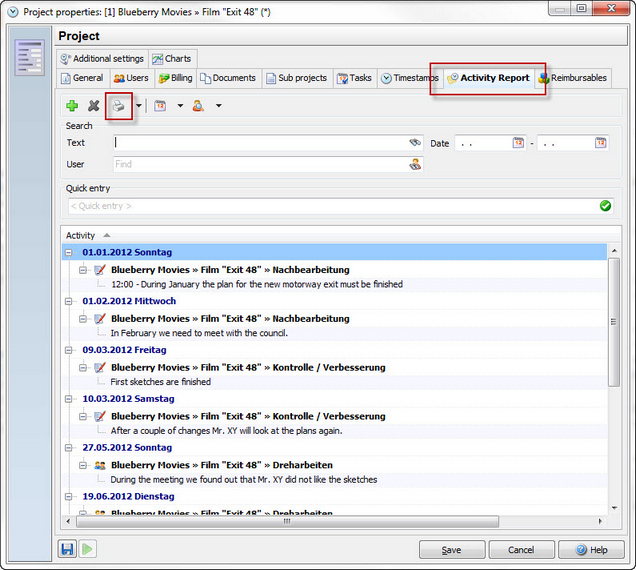Click the user filter icon in the toolbar
Viewport: 636px width, 570px height.
pos(198,106)
